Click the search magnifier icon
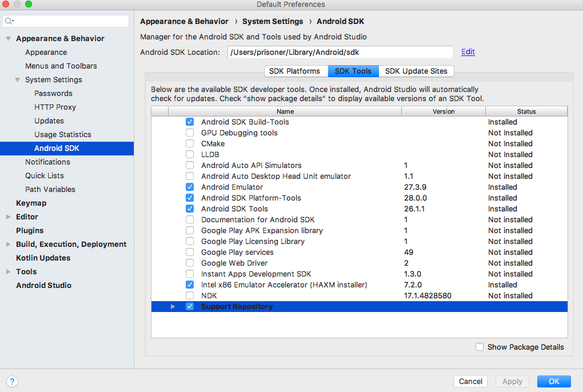Image resolution: width=583 pixels, height=392 pixels. pyautogui.click(x=9, y=21)
